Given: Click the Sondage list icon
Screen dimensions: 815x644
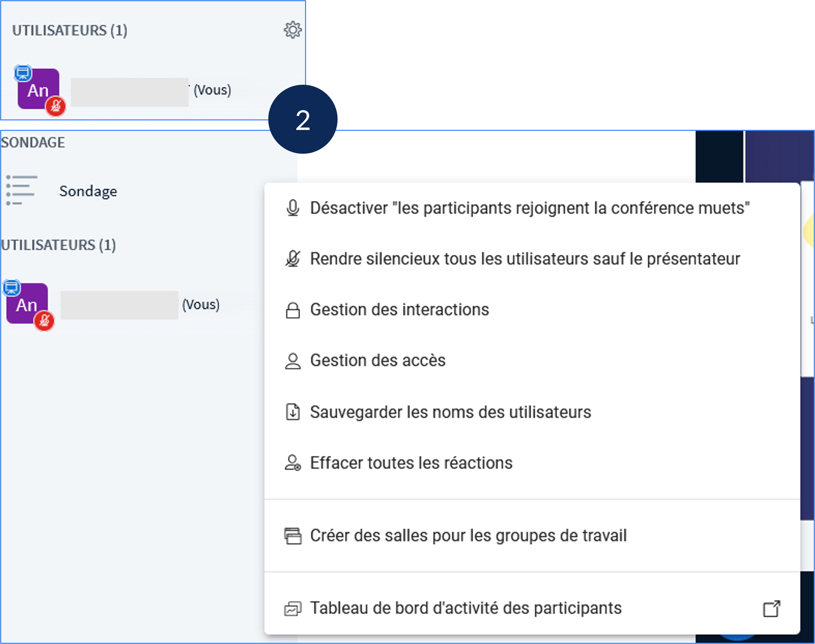Looking at the screenshot, I should (21, 191).
